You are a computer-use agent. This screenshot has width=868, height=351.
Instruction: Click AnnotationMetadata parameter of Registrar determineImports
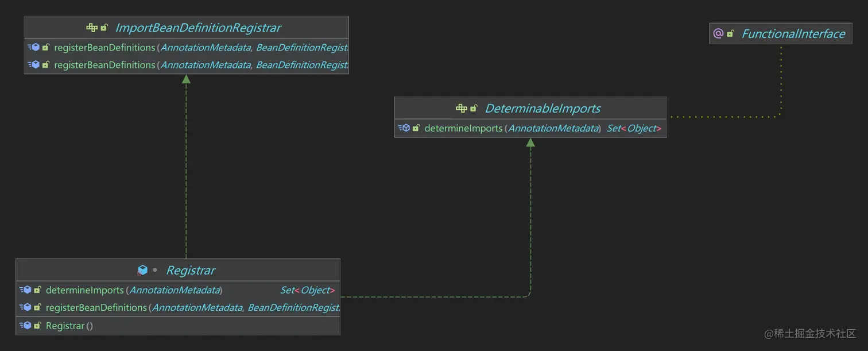175,290
